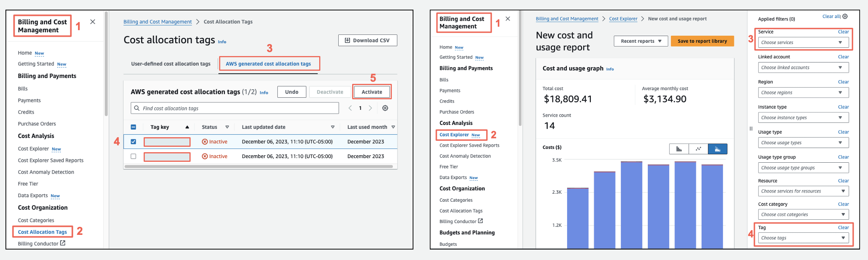This screenshot has height=260, width=868.
Task: Check the second Inactive tag row checkbox
Action: [133, 156]
